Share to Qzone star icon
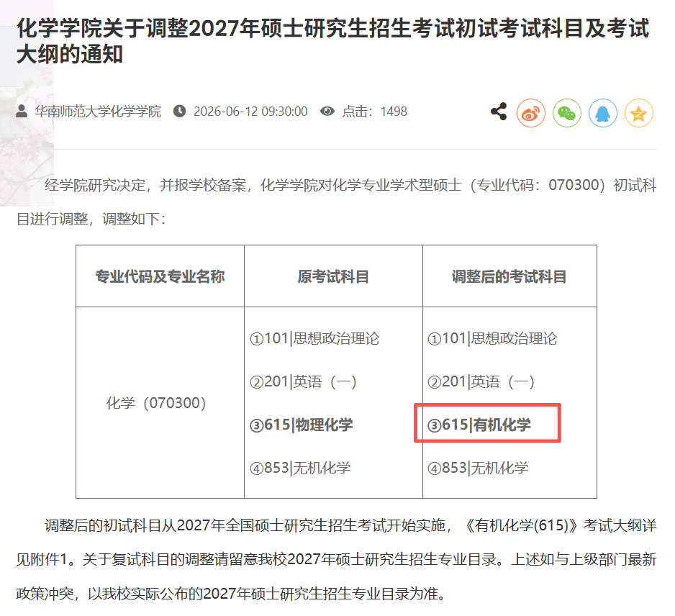Viewport: 675px width, 616px height. pos(639,113)
